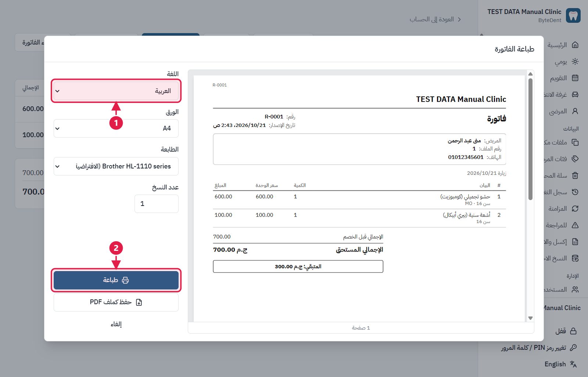Open the Brother HL-1110 printer dropdown

116,166
